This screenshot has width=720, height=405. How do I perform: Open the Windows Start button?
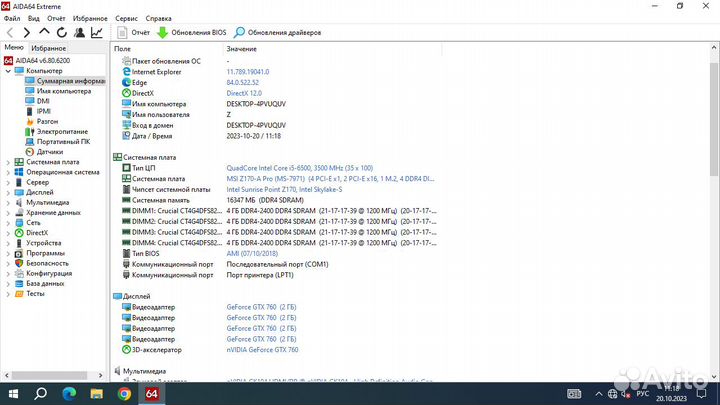coord(13,394)
